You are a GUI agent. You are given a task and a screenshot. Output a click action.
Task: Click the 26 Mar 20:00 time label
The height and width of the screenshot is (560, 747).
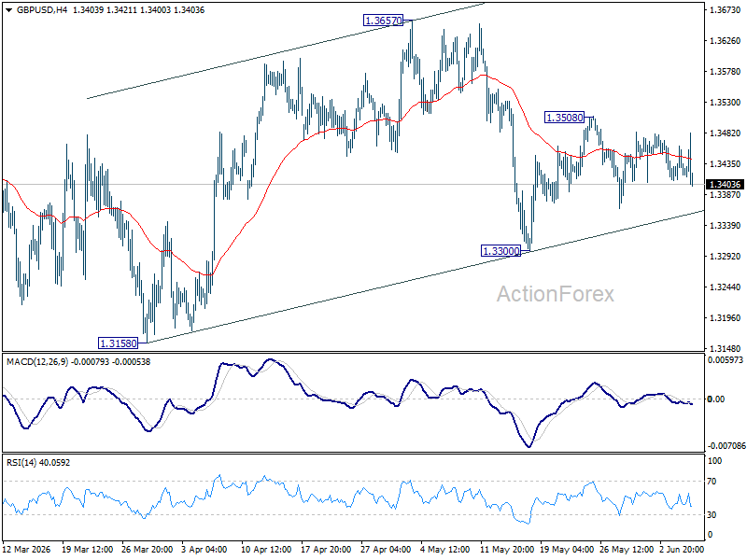[148, 549]
